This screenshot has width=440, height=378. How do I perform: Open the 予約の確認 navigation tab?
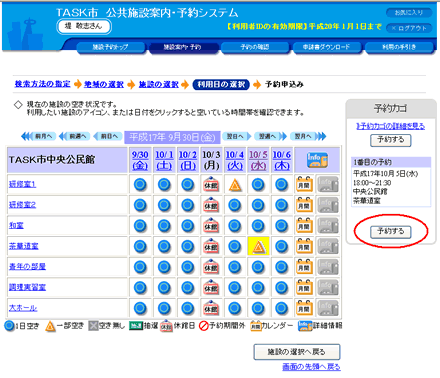[255, 47]
